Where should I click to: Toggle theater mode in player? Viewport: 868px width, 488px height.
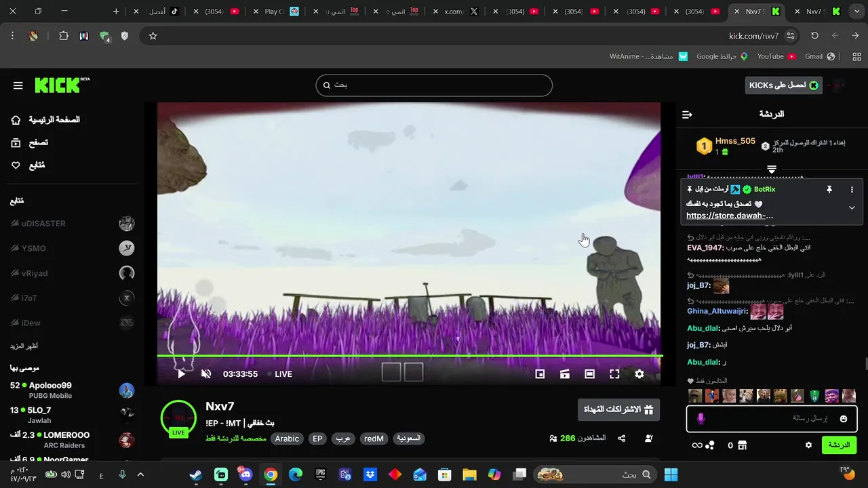click(589, 374)
